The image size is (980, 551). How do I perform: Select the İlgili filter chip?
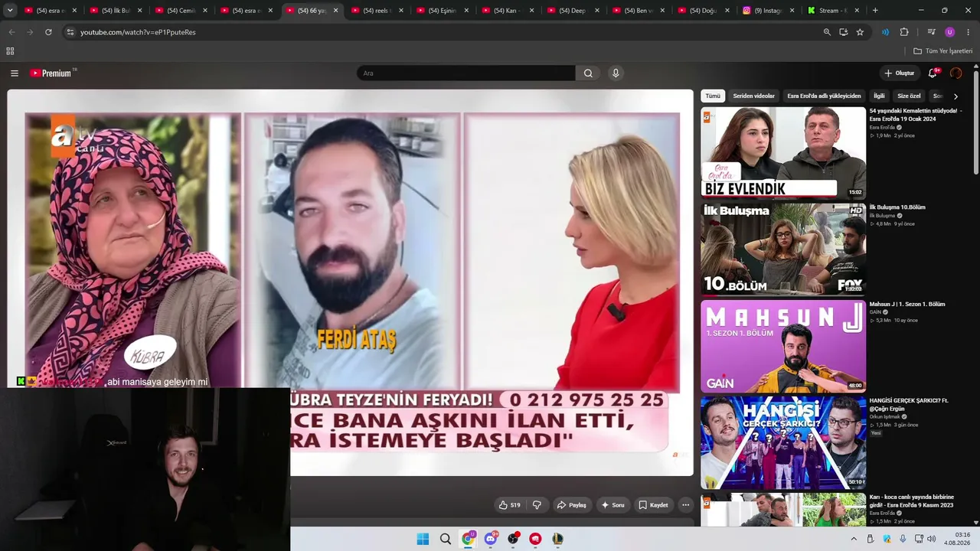click(x=879, y=96)
